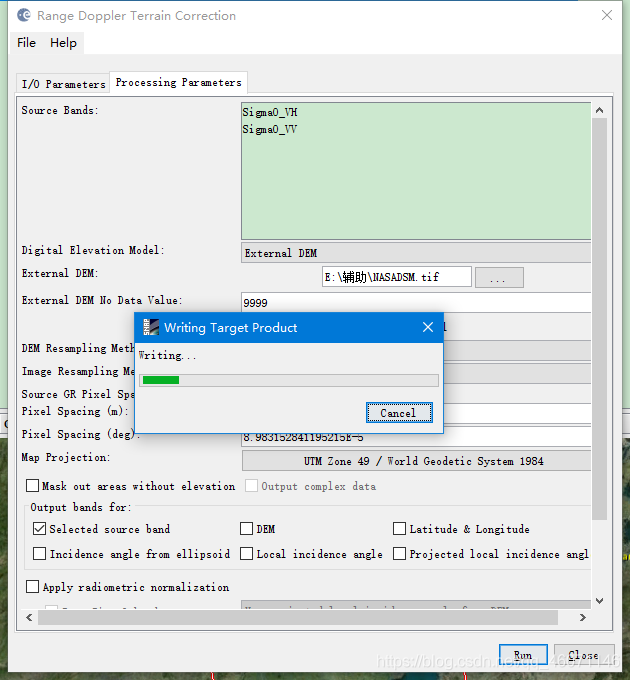Click the Pixel Spacing (m) field
Screen dimensions: 630x680
coord(517,414)
